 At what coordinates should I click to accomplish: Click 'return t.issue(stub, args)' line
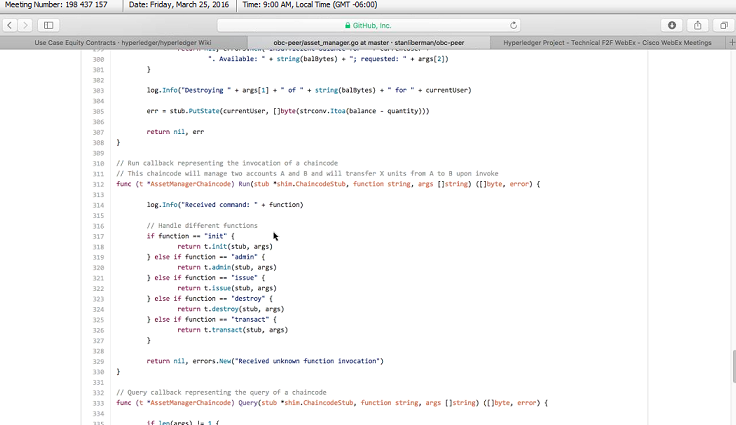pos(227,288)
